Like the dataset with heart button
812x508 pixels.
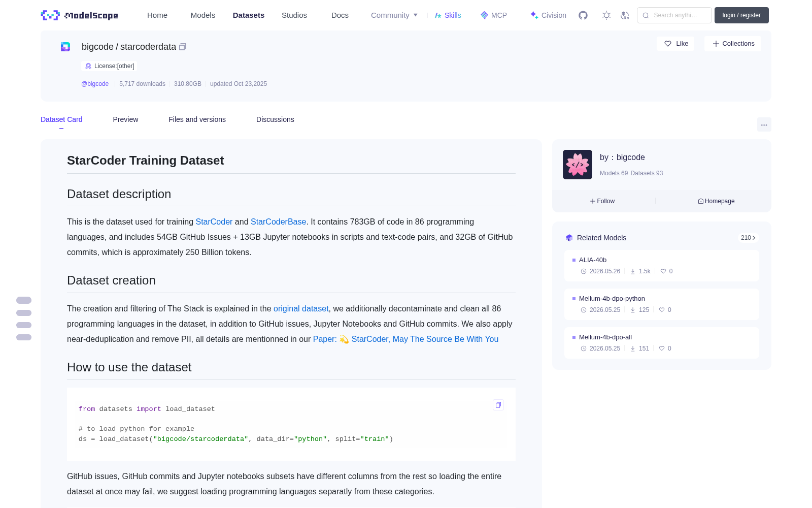[x=676, y=44]
